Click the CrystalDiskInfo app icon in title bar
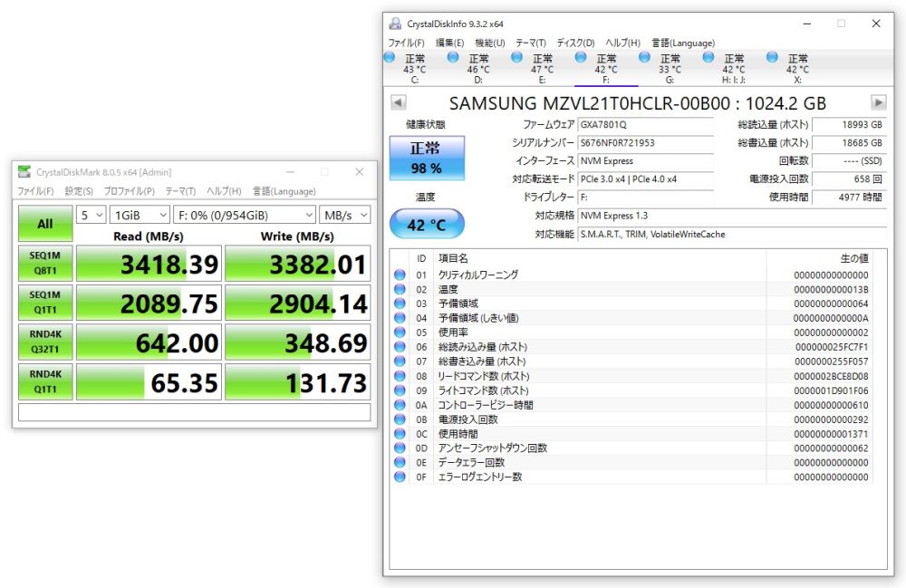The image size is (906, 588). pos(395,24)
